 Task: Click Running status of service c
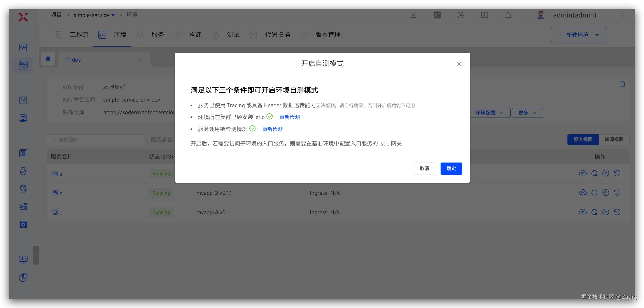(x=161, y=212)
